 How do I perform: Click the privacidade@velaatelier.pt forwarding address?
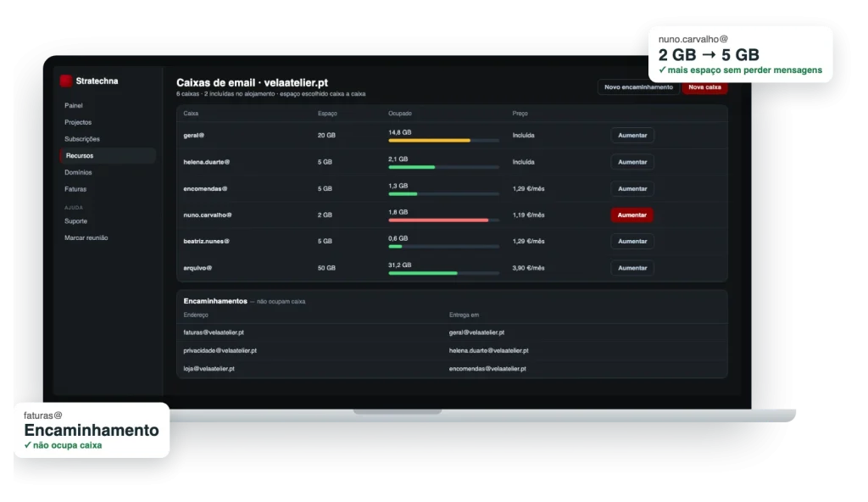(220, 350)
